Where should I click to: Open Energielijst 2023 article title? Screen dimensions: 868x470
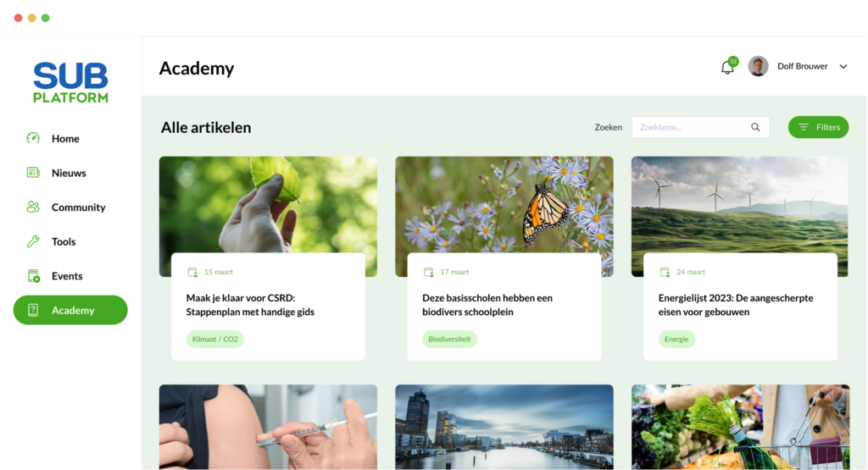pyautogui.click(x=736, y=305)
